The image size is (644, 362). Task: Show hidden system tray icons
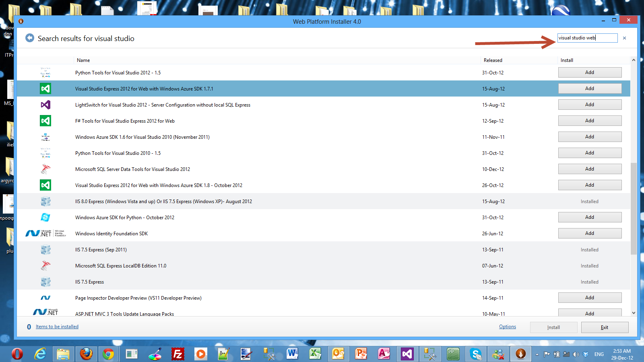[x=537, y=354]
